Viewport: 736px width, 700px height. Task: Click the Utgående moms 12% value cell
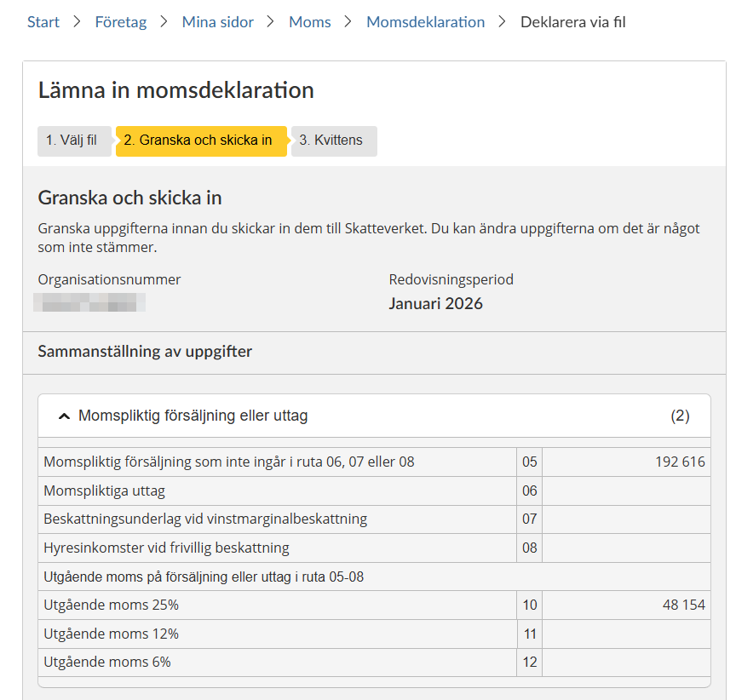click(626, 634)
